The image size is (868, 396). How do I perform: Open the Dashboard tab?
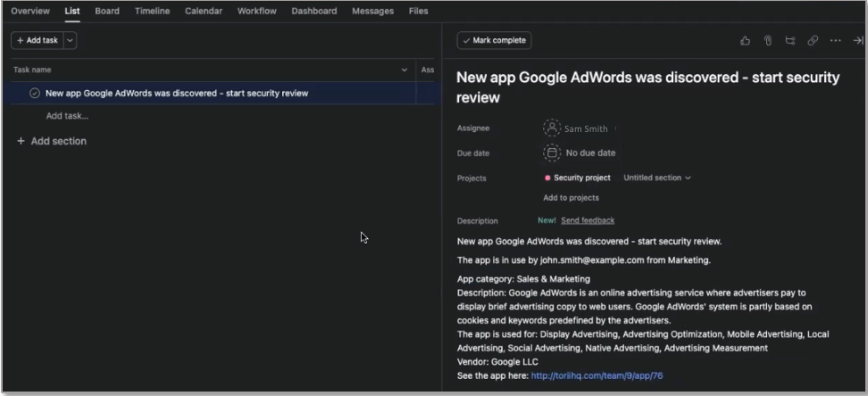coord(313,11)
